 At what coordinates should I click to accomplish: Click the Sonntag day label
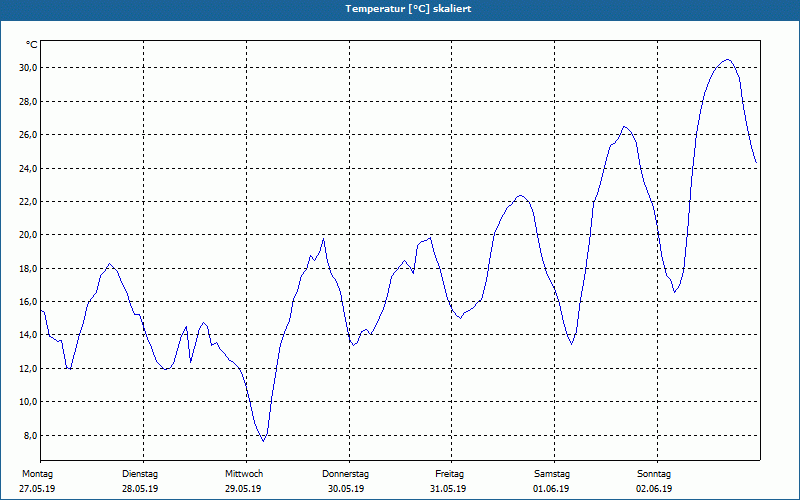tap(654, 474)
